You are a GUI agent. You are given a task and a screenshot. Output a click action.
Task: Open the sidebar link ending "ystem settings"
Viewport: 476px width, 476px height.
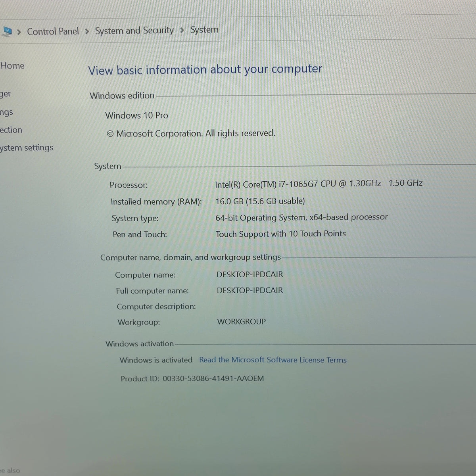pyautogui.click(x=27, y=148)
